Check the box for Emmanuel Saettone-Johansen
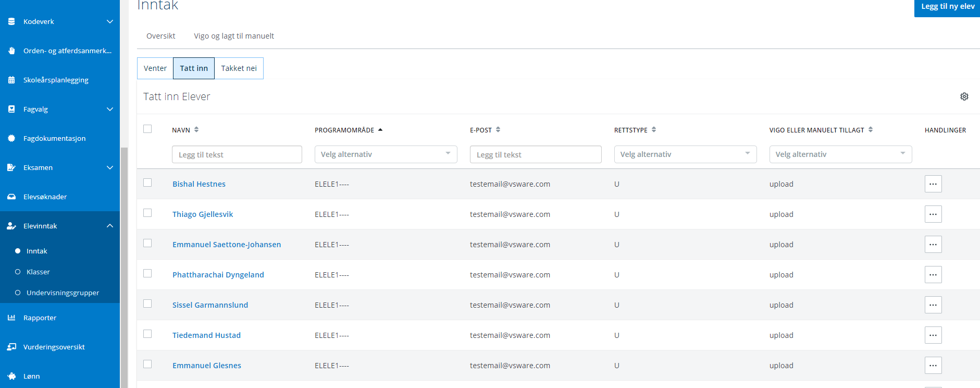The width and height of the screenshot is (980, 388). [147, 243]
